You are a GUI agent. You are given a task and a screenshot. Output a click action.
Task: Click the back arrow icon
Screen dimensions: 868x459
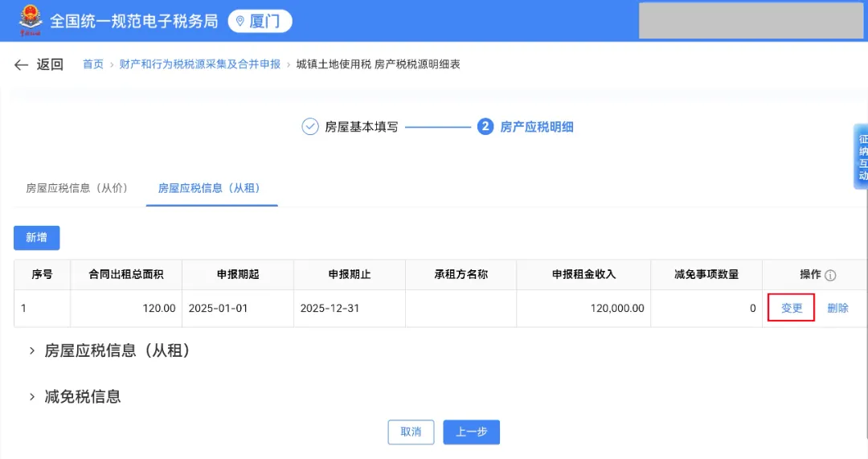[21, 65]
